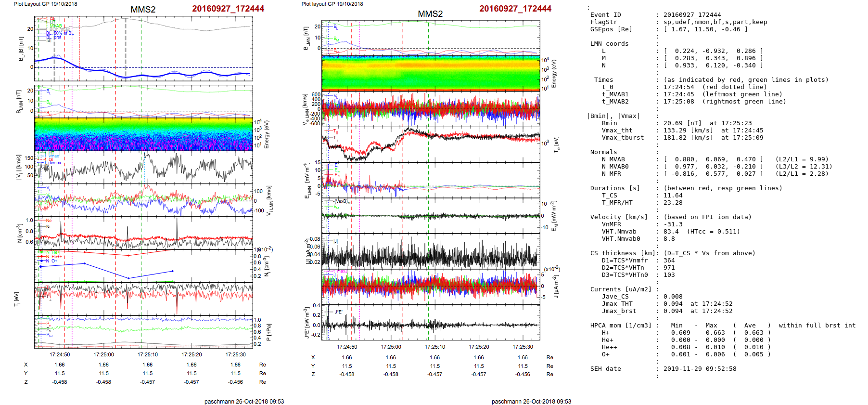The image size is (868, 405).
Task: Click the J*E panel at the right plot's bottom
Action: tap(431, 323)
